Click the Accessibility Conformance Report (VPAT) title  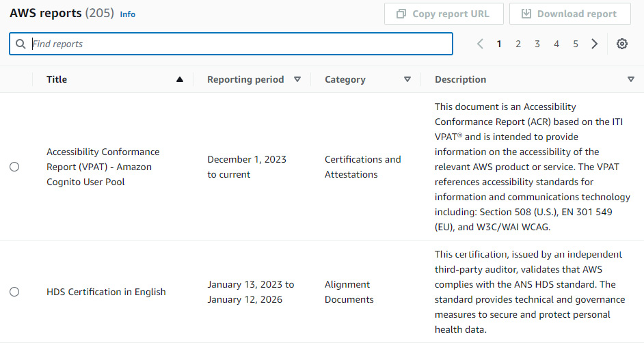pyautogui.click(x=103, y=167)
